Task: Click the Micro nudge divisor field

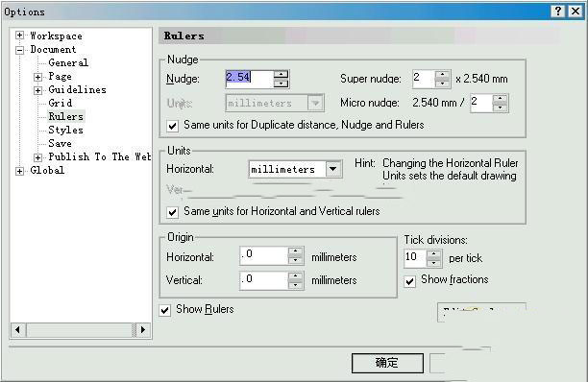Action: (481, 103)
